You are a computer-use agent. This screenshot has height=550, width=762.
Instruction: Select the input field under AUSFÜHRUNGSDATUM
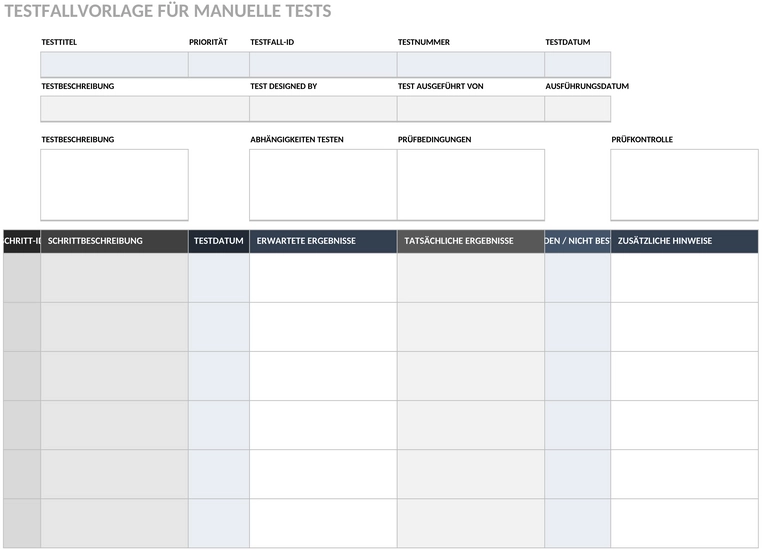[x=577, y=109]
